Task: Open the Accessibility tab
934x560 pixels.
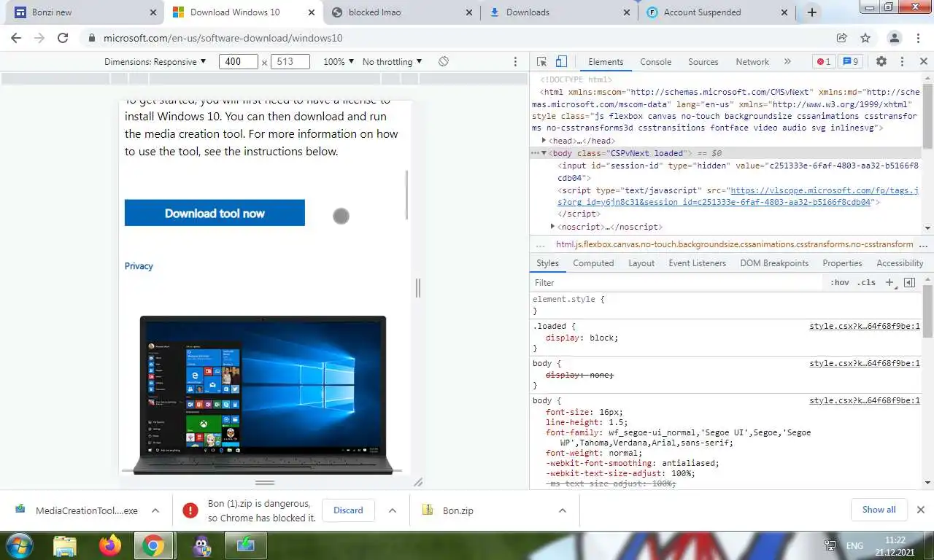Action: (x=900, y=263)
